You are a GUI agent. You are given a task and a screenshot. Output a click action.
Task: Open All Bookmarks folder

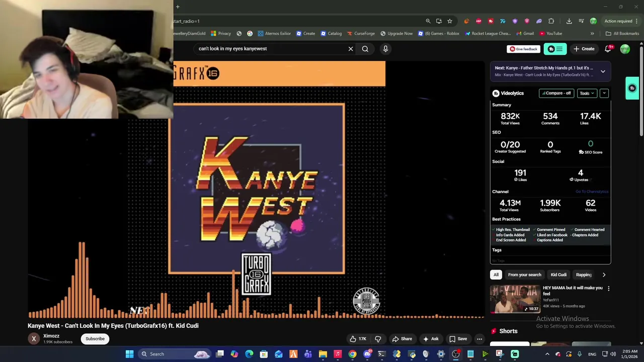(x=622, y=34)
